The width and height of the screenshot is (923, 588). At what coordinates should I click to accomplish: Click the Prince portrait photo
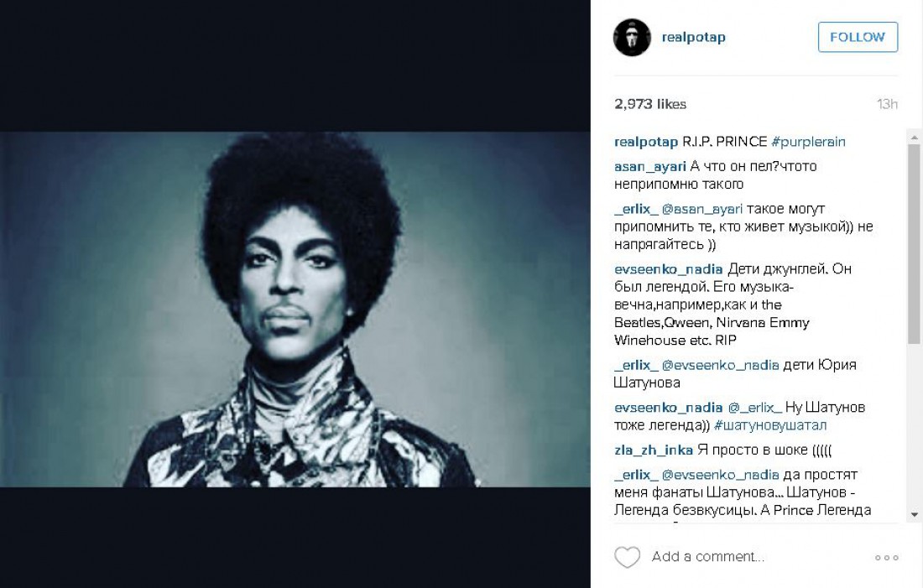tap(295, 310)
